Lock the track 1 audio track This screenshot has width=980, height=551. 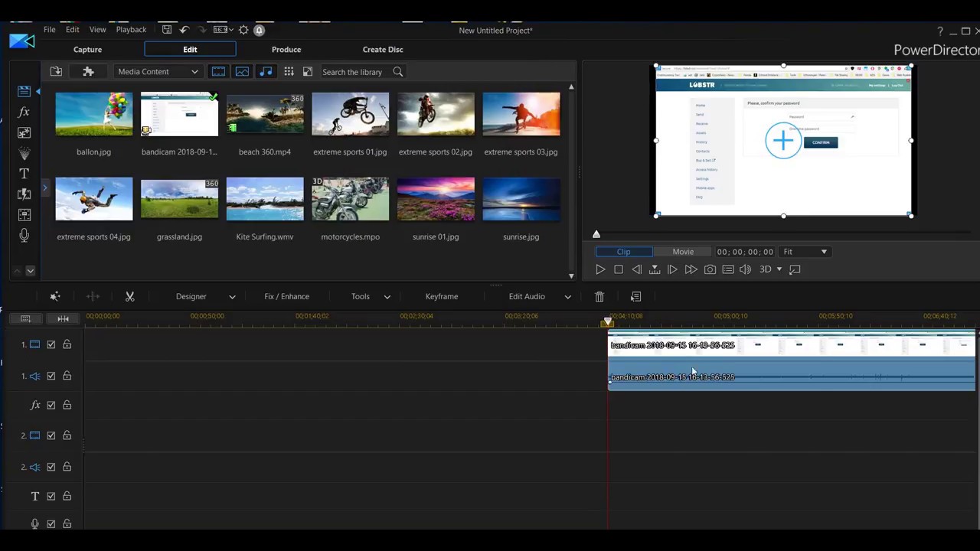(67, 376)
